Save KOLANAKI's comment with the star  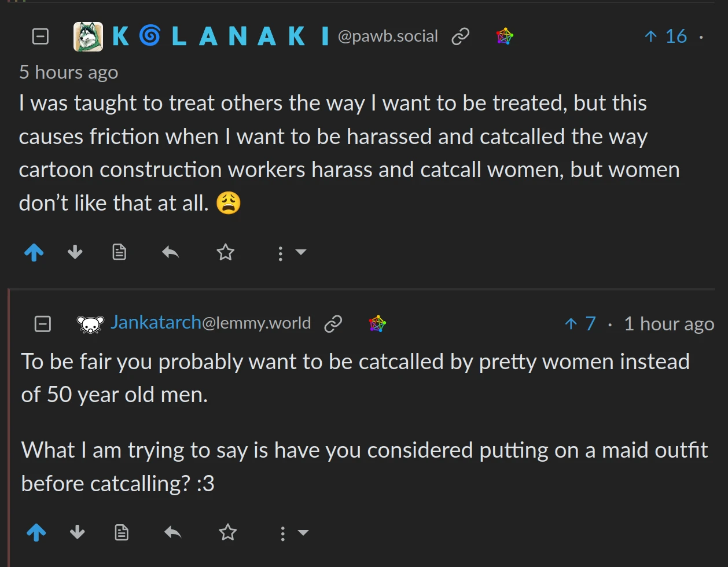[x=225, y=252]
